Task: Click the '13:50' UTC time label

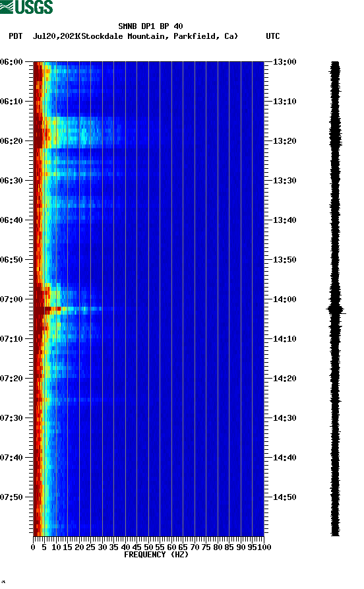Action: tap(284, 260)
